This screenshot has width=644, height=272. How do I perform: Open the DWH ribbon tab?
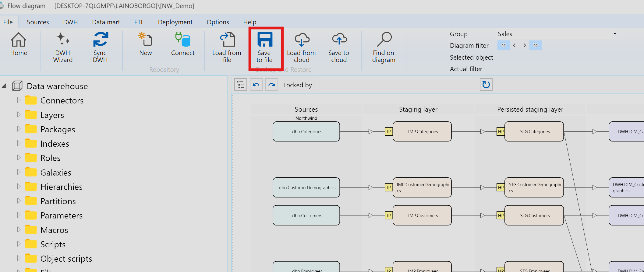click(70, 22)
